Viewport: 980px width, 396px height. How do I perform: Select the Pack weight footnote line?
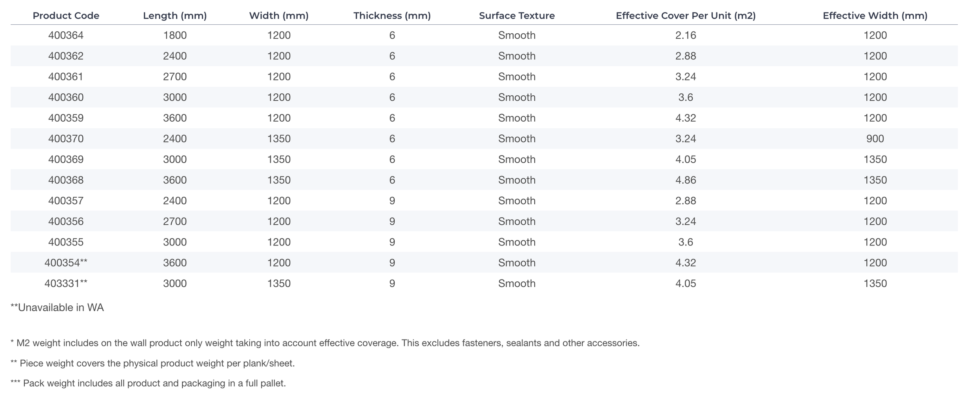tap(148, 383)
